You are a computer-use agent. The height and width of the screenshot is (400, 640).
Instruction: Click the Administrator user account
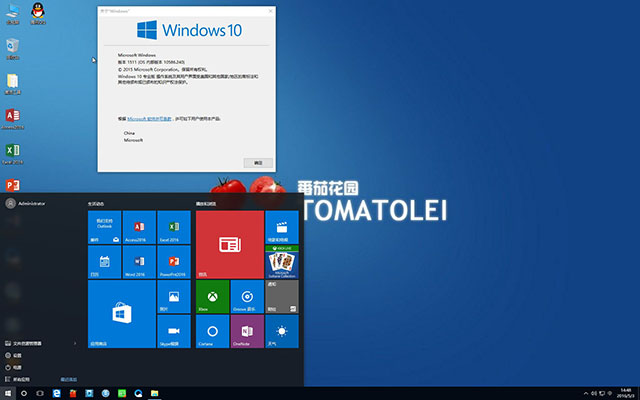pos(25,201)
